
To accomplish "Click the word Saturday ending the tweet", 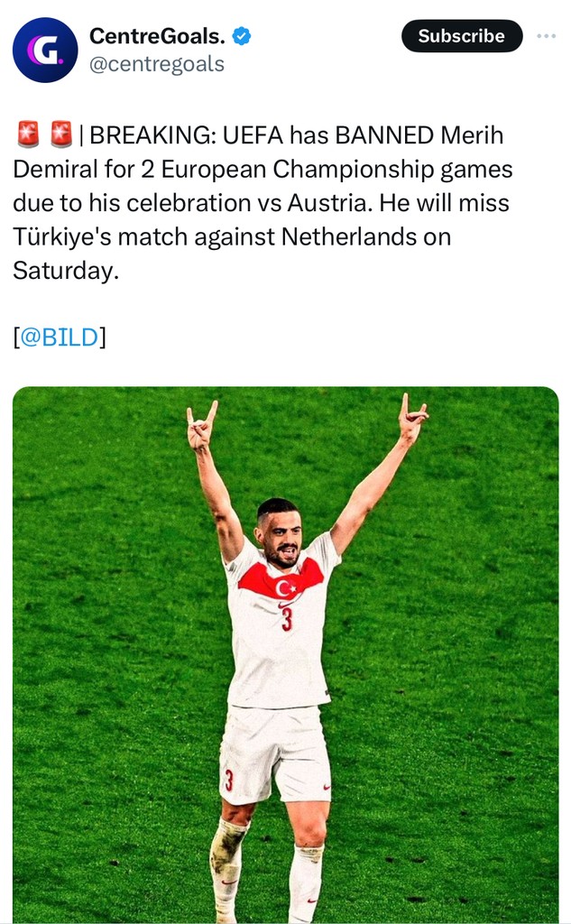I will pyautogui.click(x=65, y=270).
